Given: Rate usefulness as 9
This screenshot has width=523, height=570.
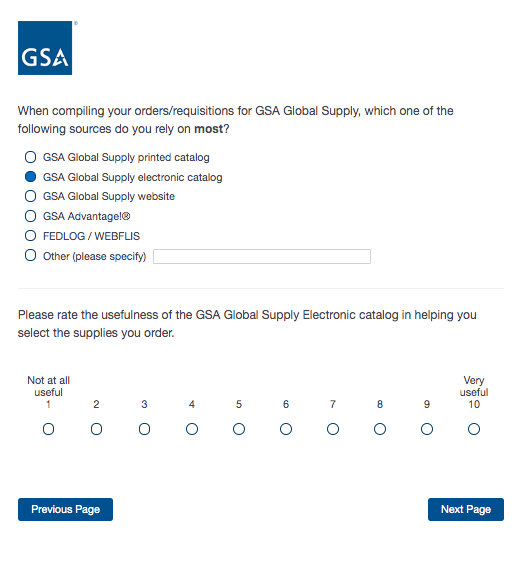Looking at the screenshot, I should 427,429.
